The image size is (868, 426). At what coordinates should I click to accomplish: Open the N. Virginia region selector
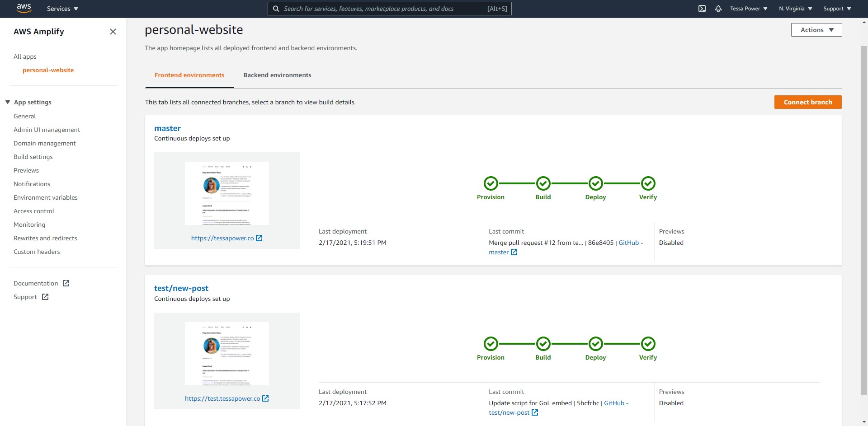point(795,9)
